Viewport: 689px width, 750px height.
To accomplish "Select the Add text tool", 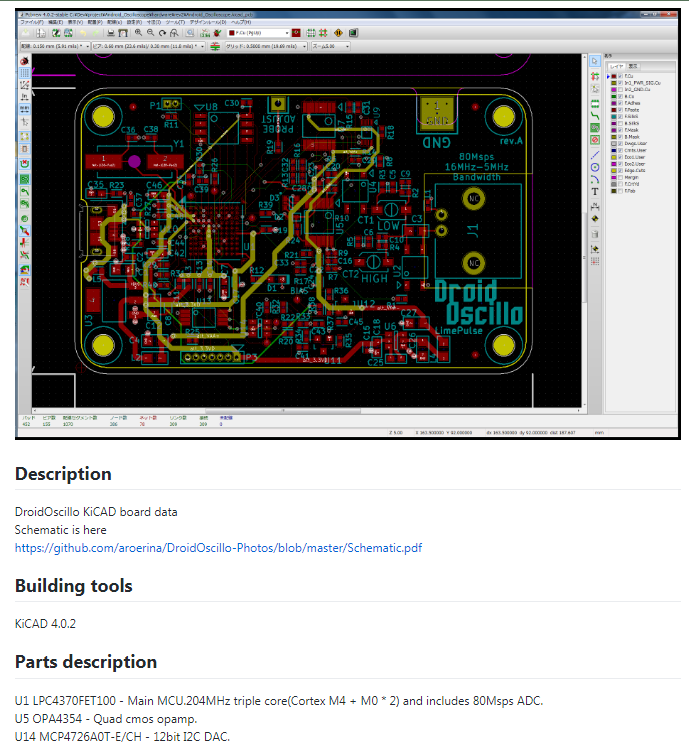I will click(595, 191).
